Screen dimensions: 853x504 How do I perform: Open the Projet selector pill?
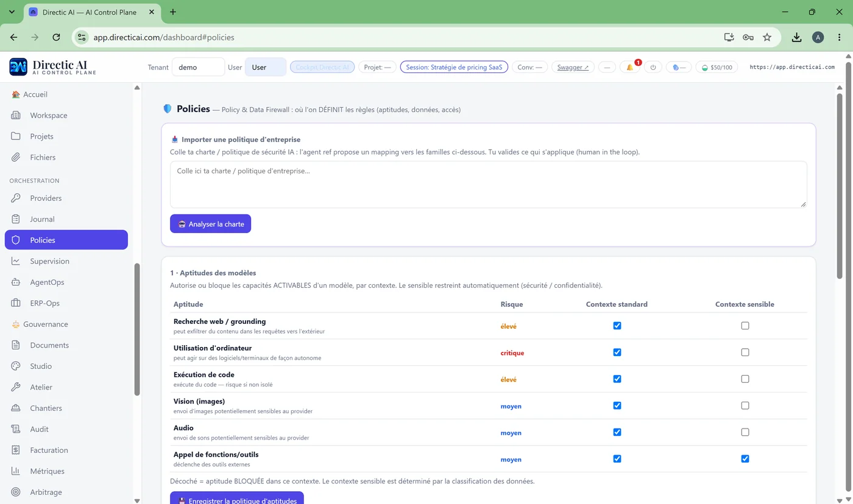(x=377, y=67)
